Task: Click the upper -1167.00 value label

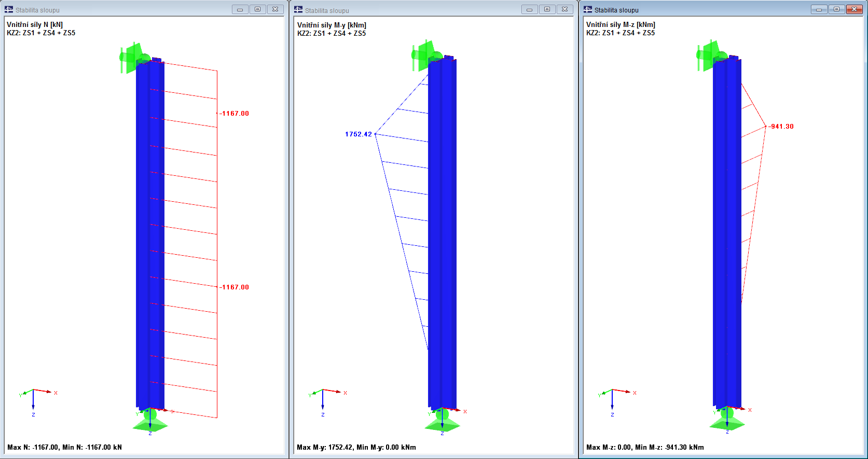Action: point(235,114)
